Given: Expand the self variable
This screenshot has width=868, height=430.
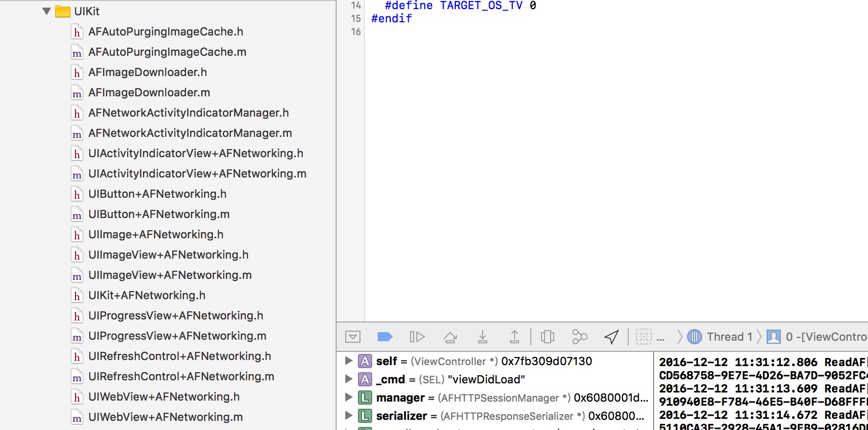Looking at the screenshot, I should pos(348,361).
